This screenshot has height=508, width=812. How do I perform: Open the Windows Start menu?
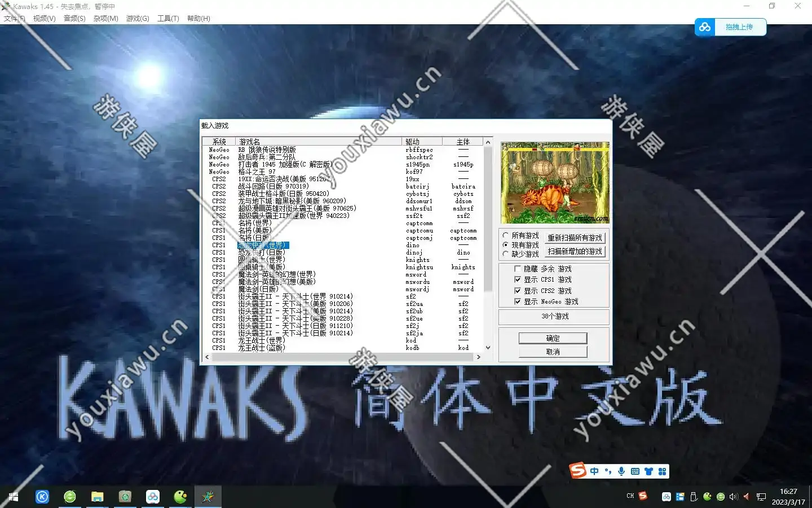[x=14, y=497]
